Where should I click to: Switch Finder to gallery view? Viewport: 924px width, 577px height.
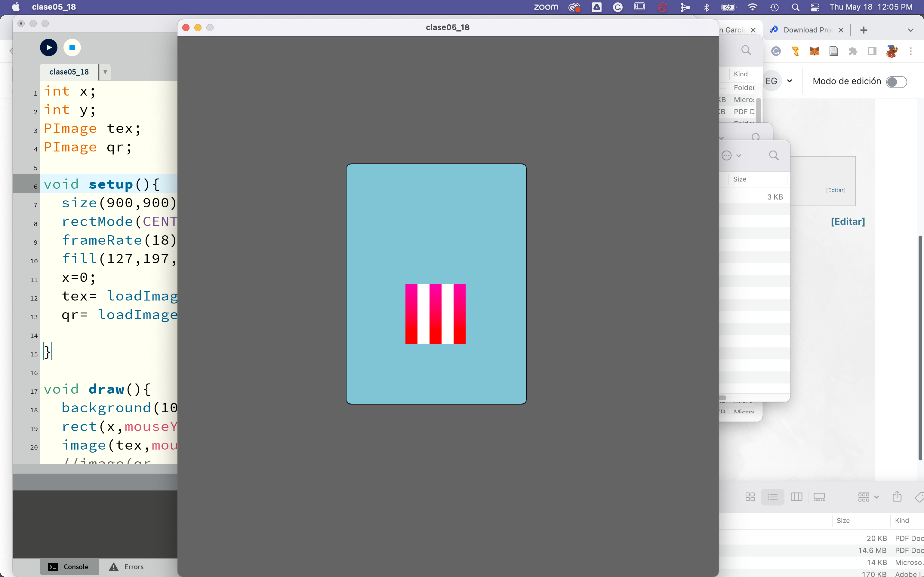(819, 496)
